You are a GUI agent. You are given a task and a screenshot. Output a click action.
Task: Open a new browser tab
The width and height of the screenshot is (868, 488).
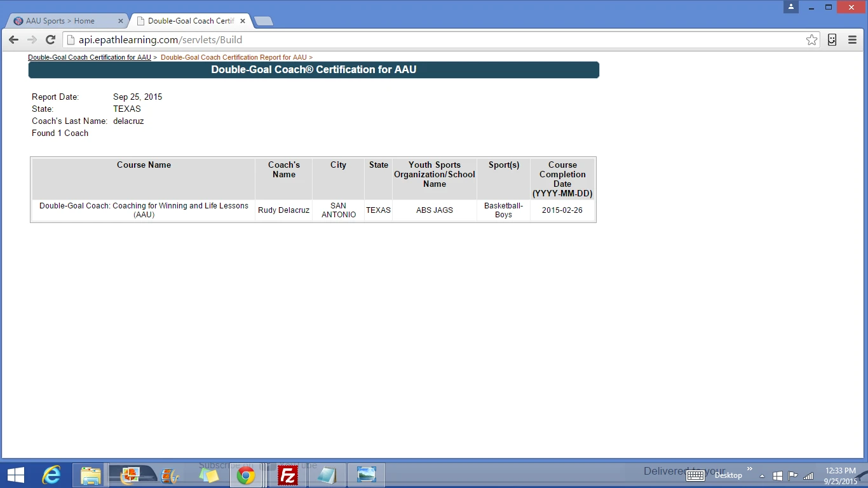point(263,21)
